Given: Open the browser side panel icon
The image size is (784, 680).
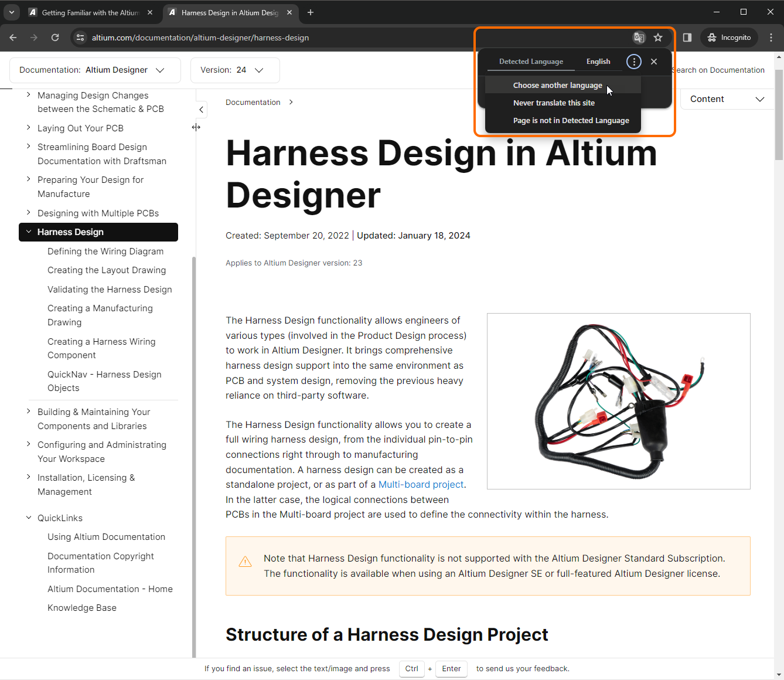Looking at the screenshot, I should pos(687,38).
